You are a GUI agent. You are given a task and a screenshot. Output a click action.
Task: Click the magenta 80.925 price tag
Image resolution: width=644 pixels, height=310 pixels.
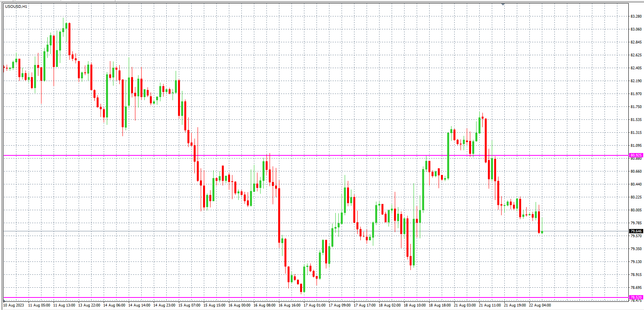(636, 155)
